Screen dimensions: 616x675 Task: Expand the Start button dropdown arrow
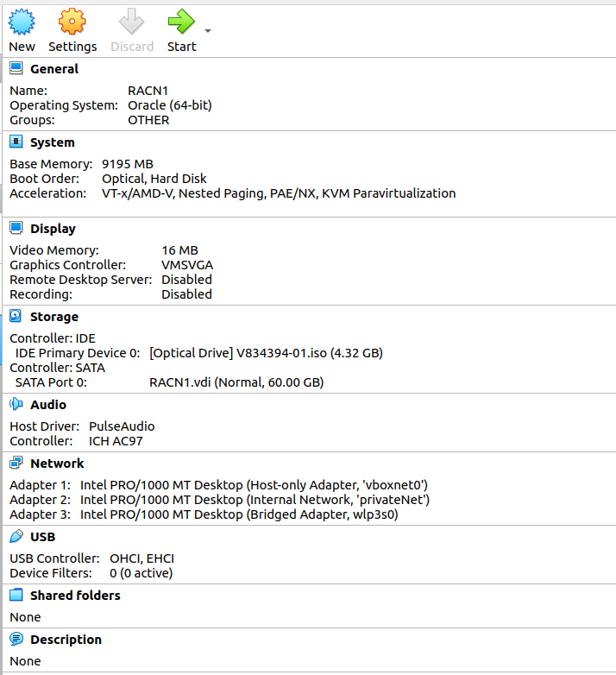coord(208,30)
